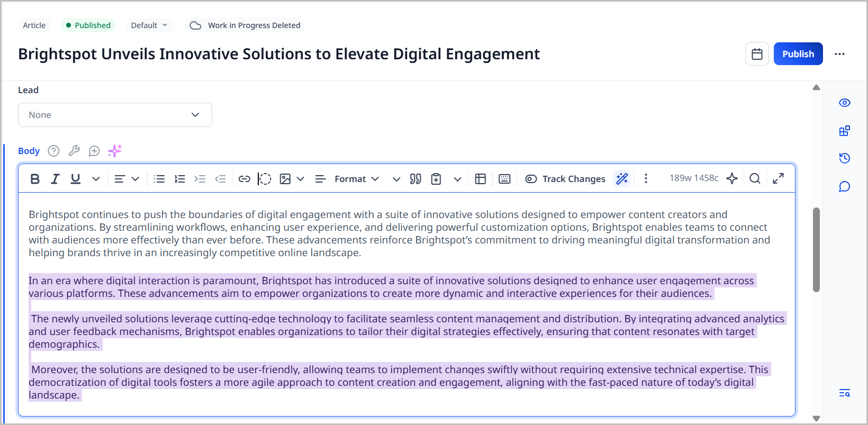The height and width of the screenshot is (425, 868).
Task: Insert a table into the body
Action: (480, 179)
